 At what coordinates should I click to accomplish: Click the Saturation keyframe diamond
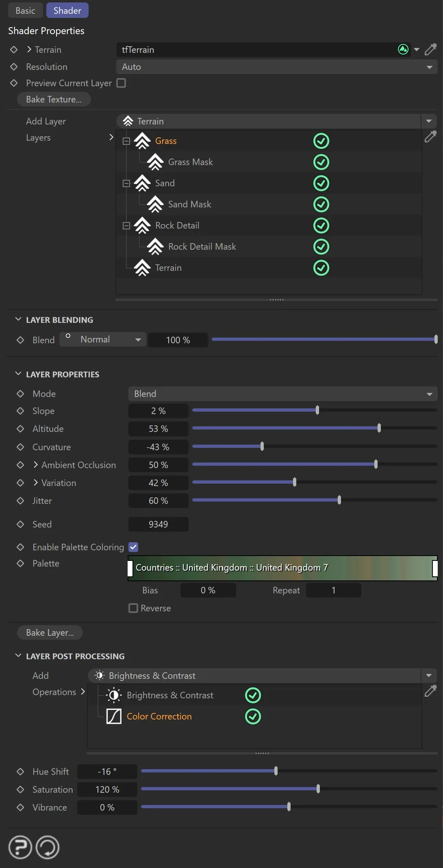point(20,789)
